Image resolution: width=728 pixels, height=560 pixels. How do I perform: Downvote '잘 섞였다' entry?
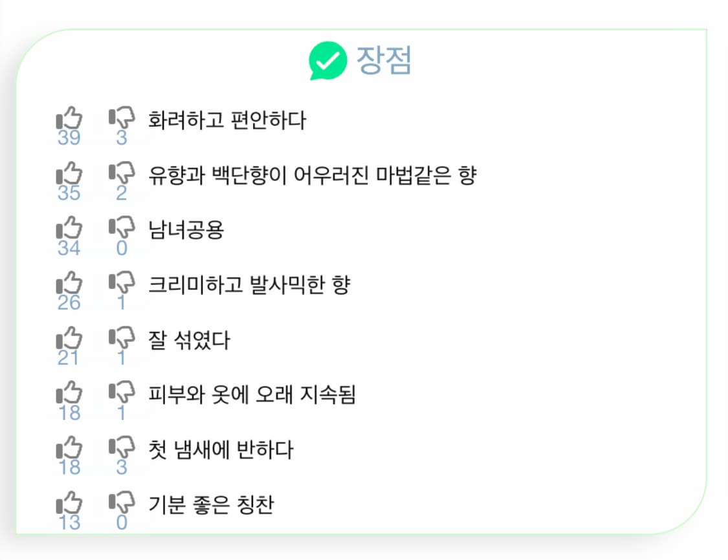coord(122,338)
